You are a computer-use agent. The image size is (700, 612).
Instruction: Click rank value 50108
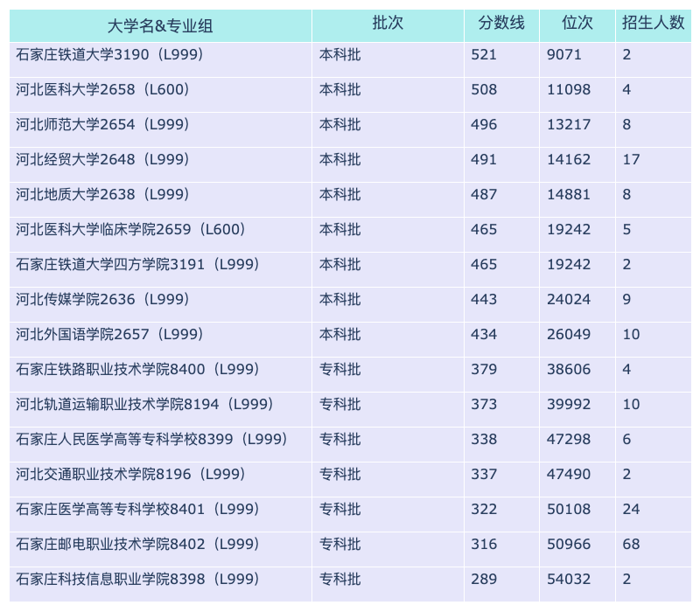click(569, 509)
